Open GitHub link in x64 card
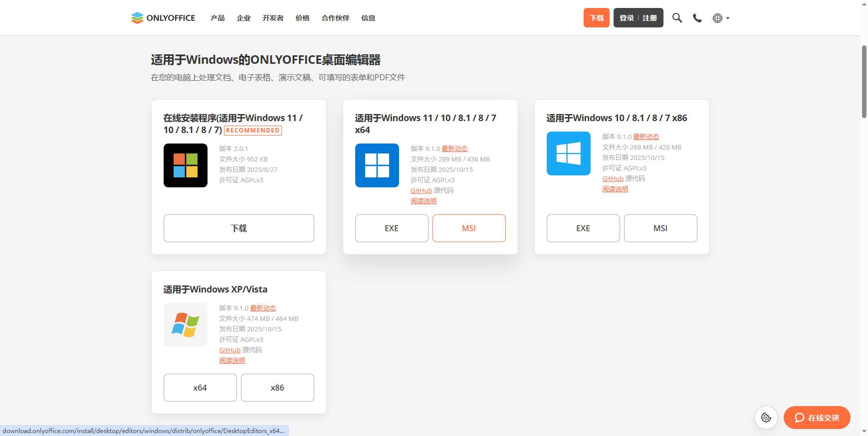Screen dimensions: 868x436 point(422,191)
